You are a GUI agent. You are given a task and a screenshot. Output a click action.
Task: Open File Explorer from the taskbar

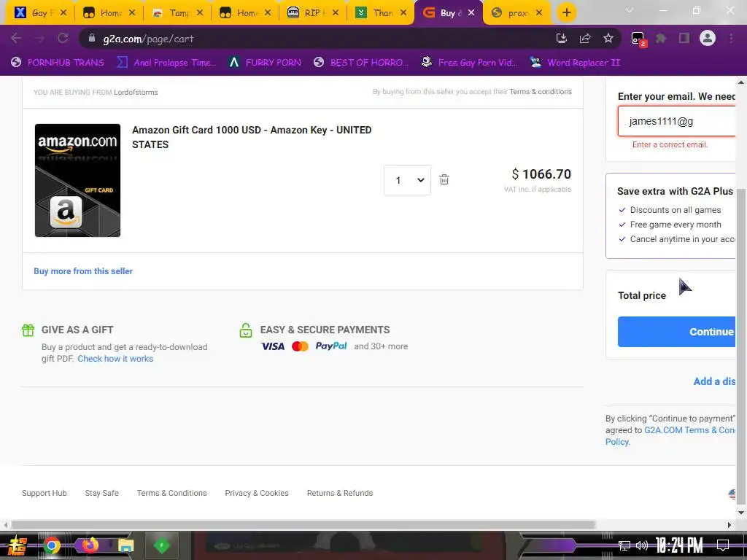(125, 545)
